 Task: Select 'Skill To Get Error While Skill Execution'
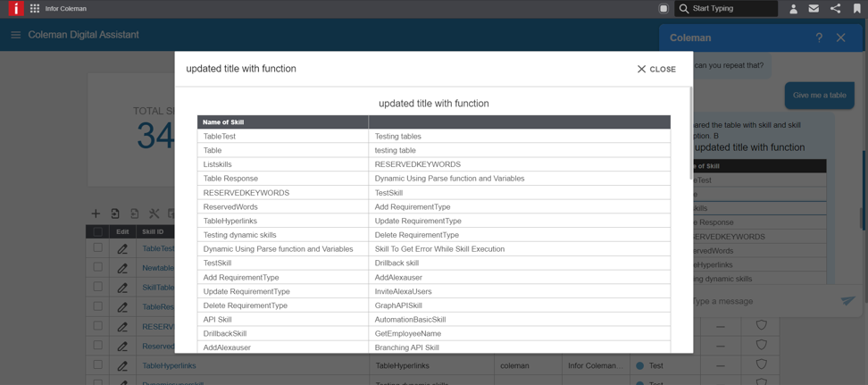point(519,248)
